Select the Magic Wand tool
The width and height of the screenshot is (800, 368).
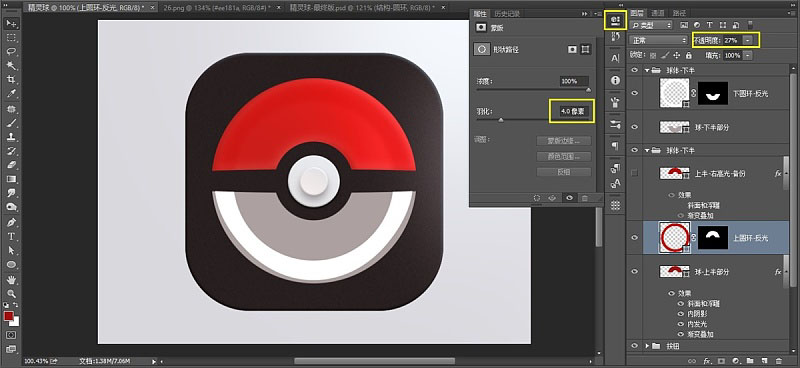pyautogui.click(x=11, y=65)
